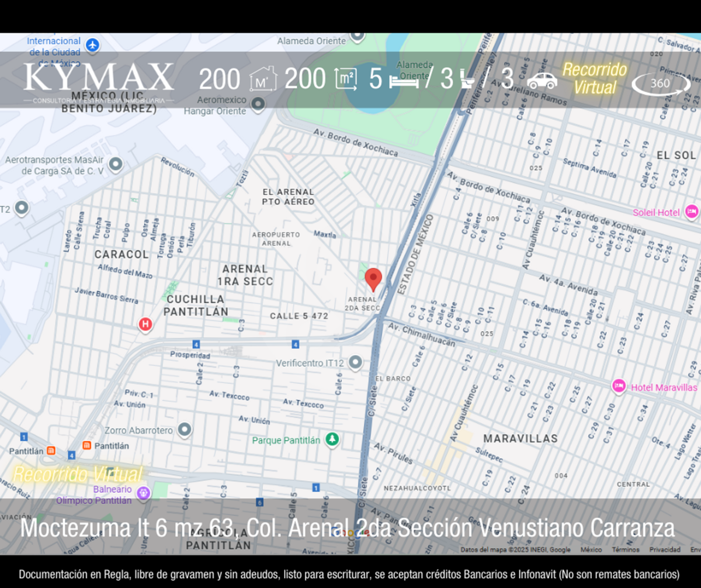701x588 pixels.
Task: Open the 360 virtual tour icon
Action: pos(661,84)
